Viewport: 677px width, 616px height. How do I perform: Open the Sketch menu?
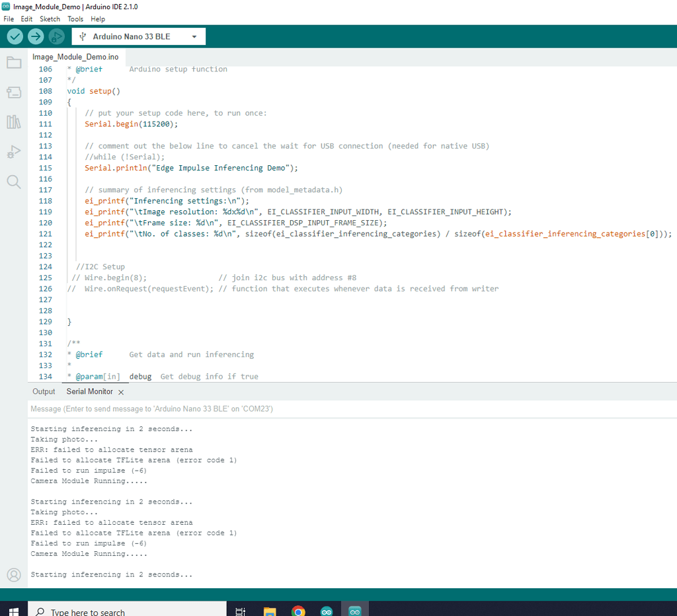[x=50, y=19]
